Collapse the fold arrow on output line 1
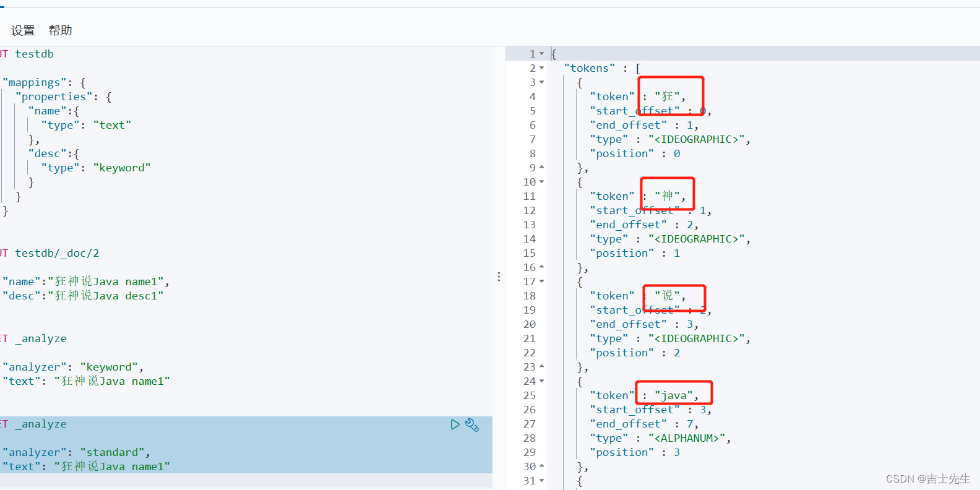Screen dimensions: 980x490 542,54
